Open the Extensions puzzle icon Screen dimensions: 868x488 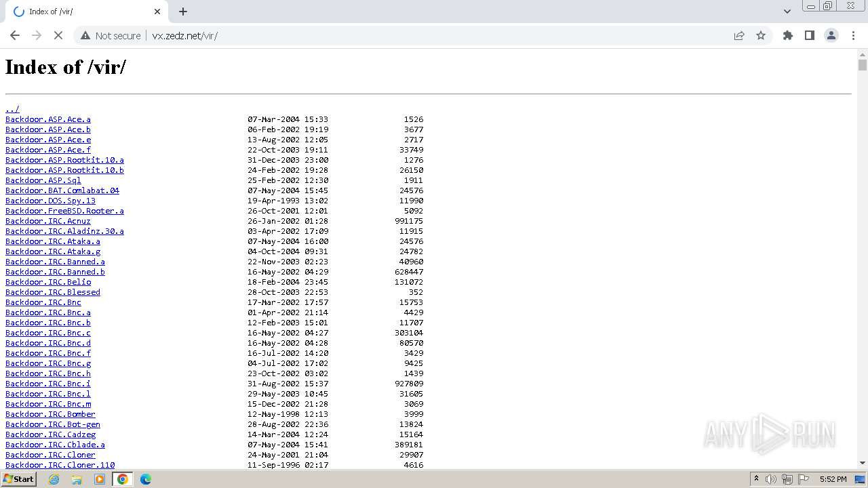click(x=788, y=35)
